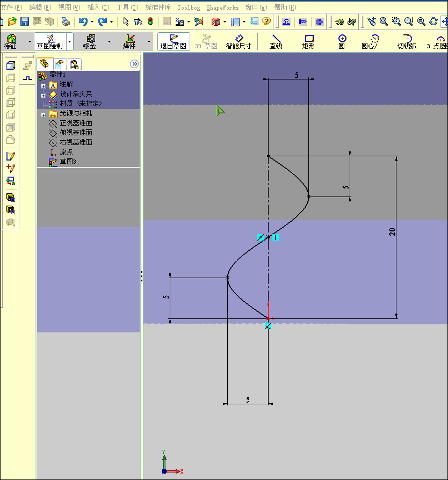Expand the 设计活页夹 tree node

(43, 96)
